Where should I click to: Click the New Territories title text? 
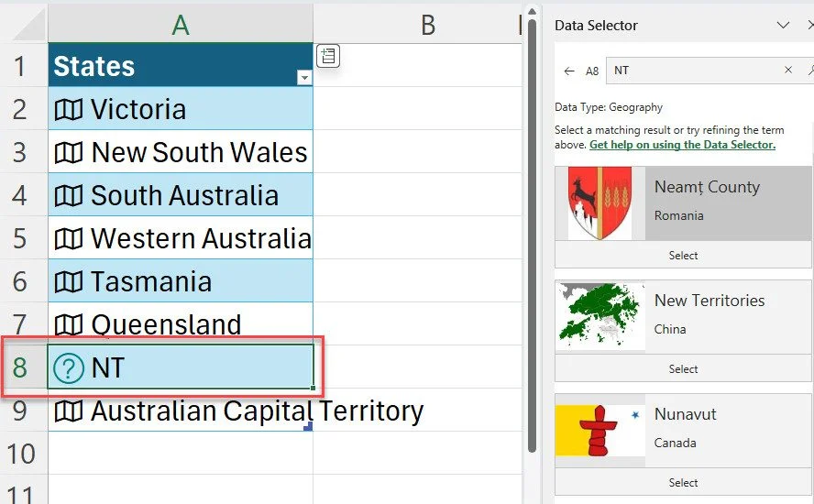click(709, 301)
